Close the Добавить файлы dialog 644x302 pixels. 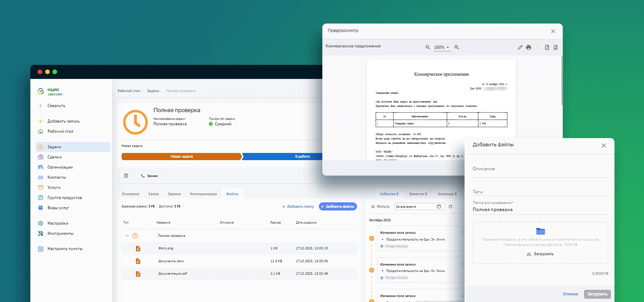click(604, 145)
